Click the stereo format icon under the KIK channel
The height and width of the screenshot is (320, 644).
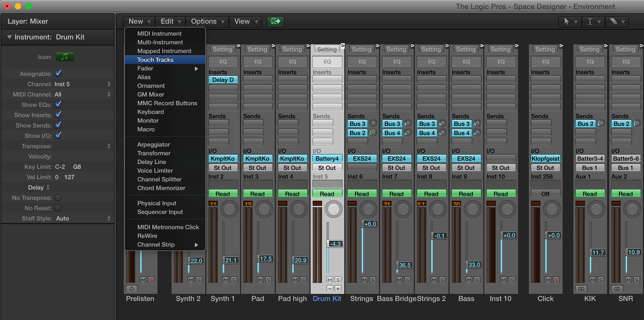click(x=581, y=289)
